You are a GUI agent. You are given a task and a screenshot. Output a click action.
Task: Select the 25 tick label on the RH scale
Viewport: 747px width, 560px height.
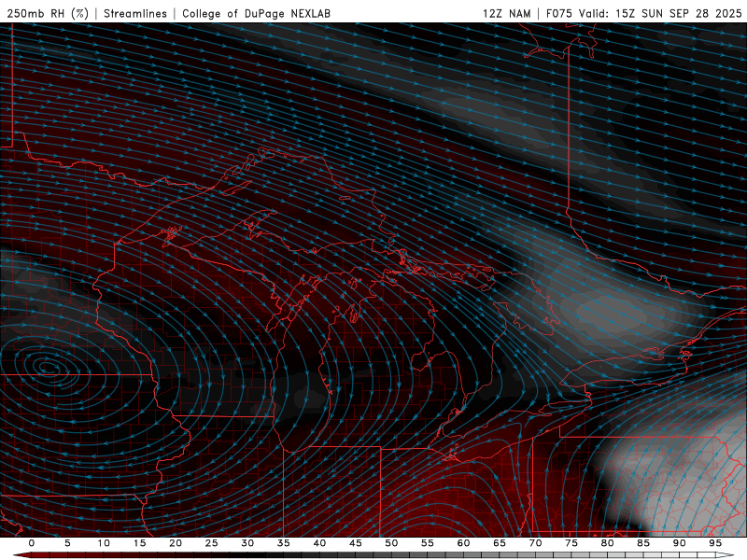tap(212, 543)
